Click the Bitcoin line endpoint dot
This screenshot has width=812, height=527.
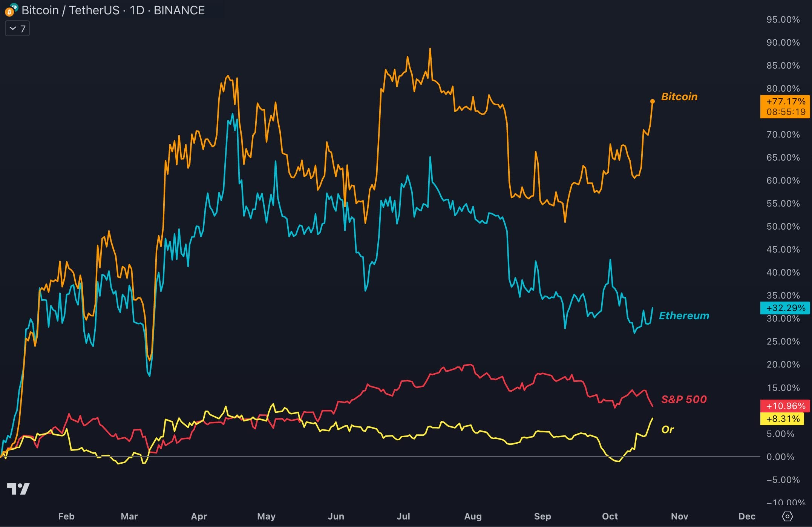[653, 101]
